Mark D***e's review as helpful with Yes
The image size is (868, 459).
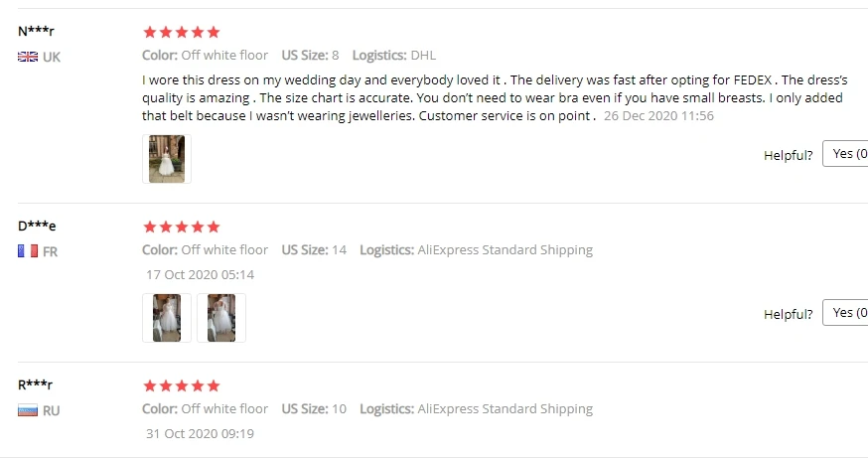(x=846, y=313)
